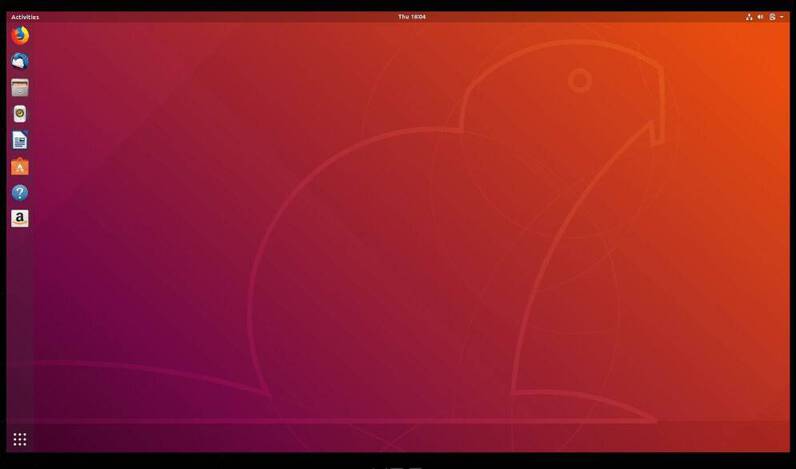Open LibreOffice Writer from the dock
The image size is (796, 469).
pyautogui.click(x=20, y=141)
